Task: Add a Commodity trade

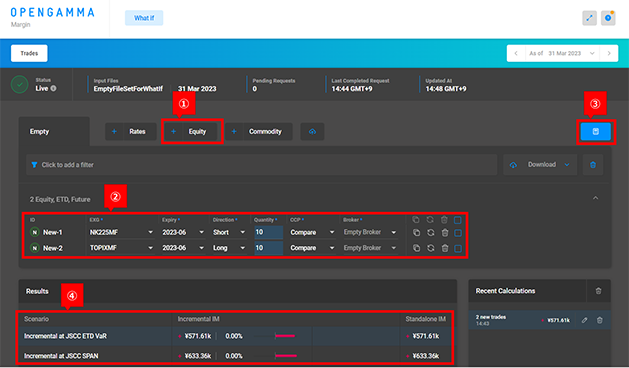Action: point(259,132)
